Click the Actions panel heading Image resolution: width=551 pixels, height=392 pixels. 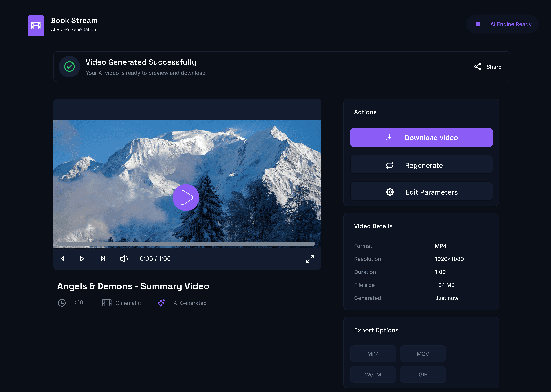365,112
